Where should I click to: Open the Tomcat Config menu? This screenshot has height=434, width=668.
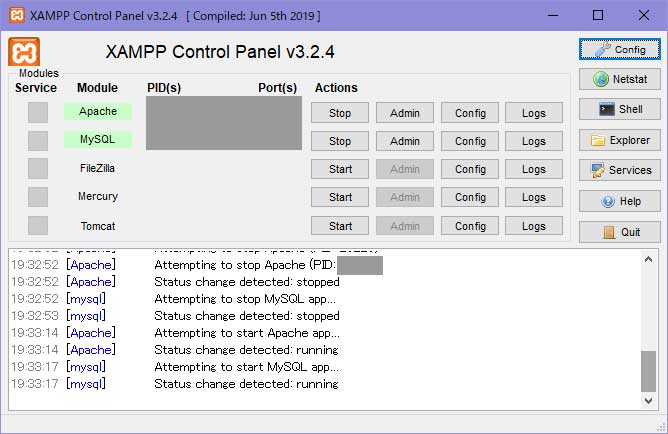pyautogui.click(x=470, y=226)
